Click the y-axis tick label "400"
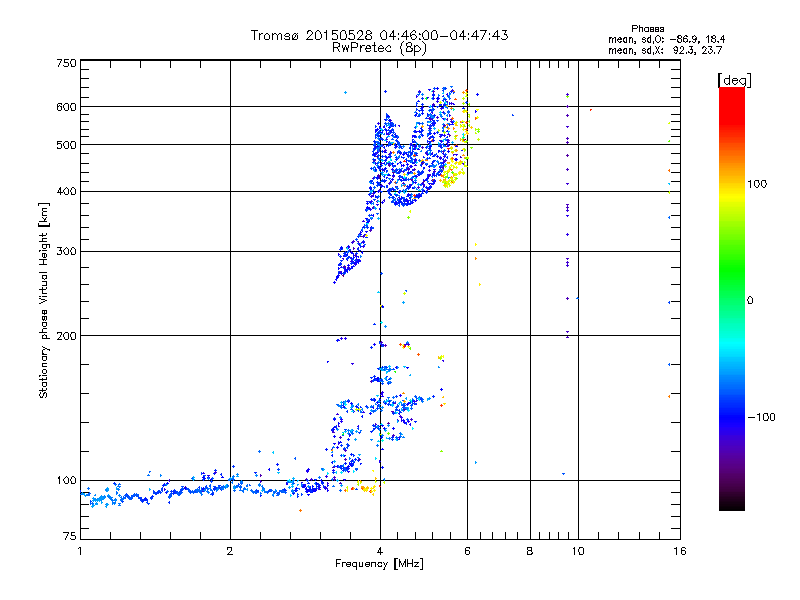Screen dimensions: 800x600 [66, 192]
